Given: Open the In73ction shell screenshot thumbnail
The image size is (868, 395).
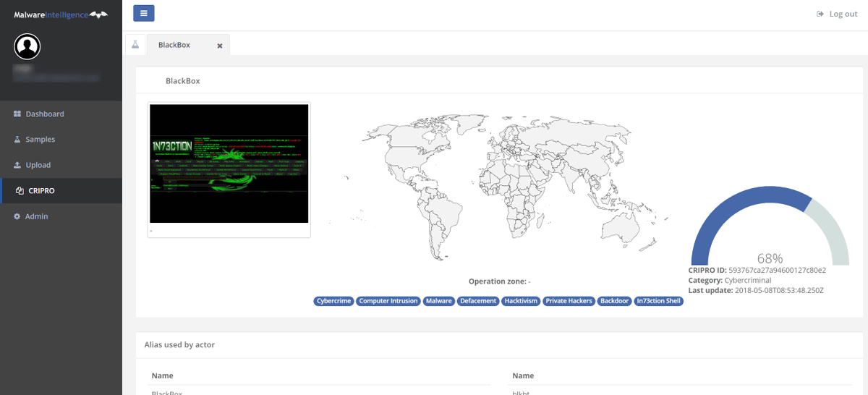Looking at the screenshot, I should (x=229, y=163).
